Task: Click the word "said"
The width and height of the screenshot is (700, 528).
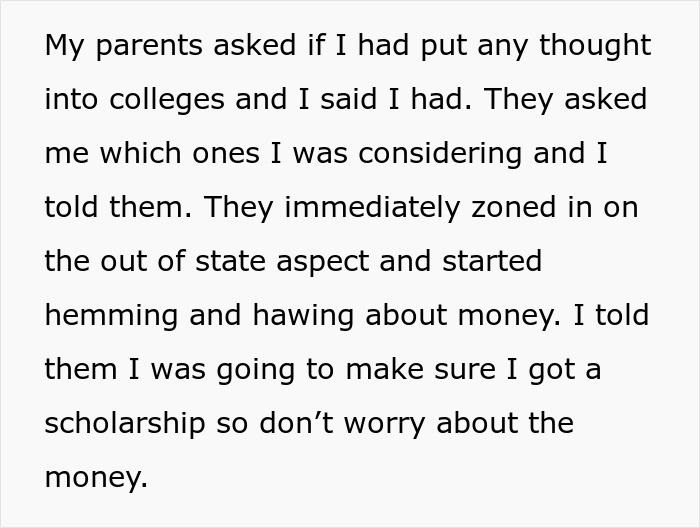Action: point(348,99)
